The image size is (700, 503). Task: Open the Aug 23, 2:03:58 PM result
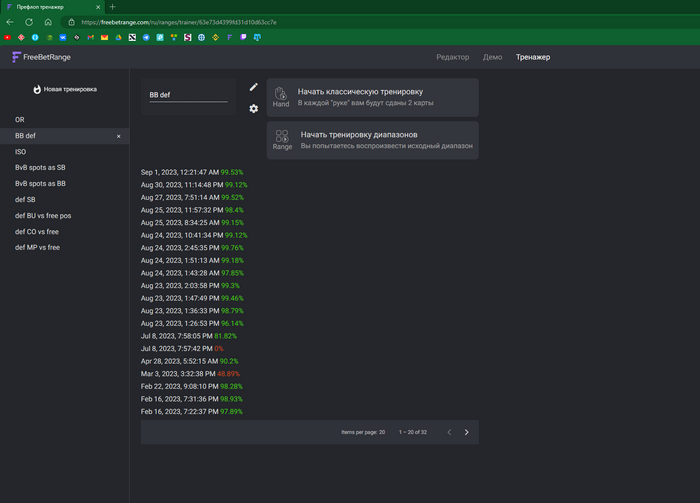click(190, 286)
